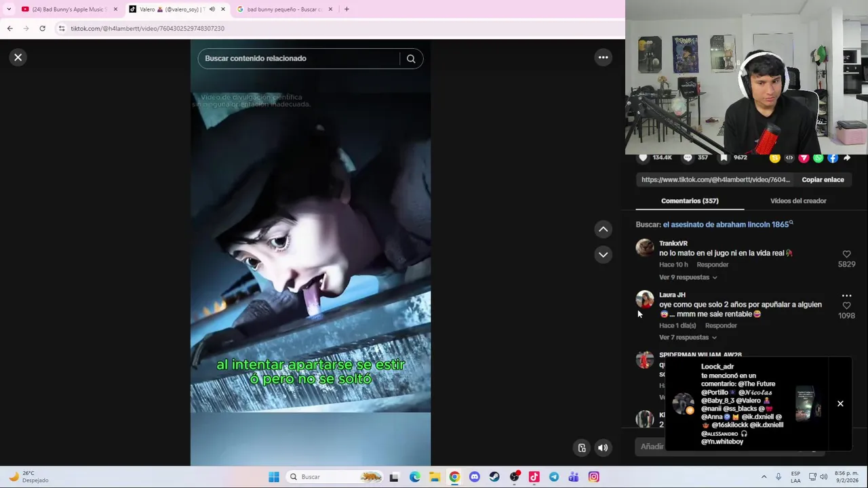Click the embed code icon
Viewport: 868px width, 488px height.
[789, 158]
